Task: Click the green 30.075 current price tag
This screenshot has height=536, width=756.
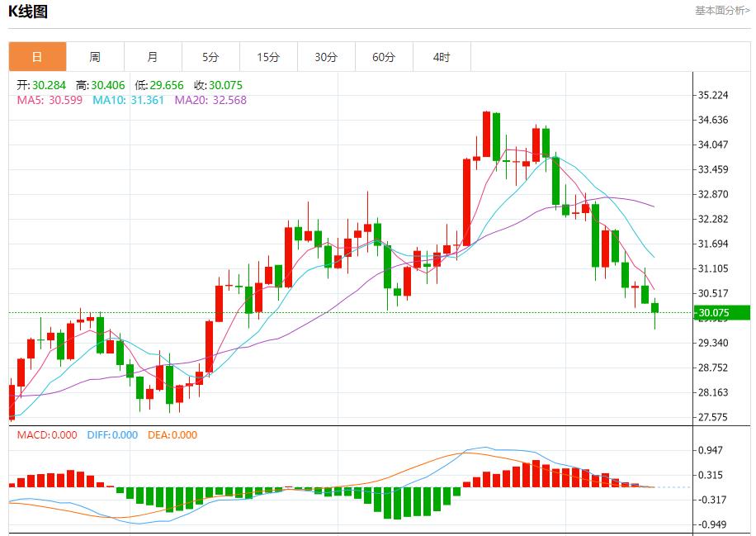Action: click(x=721, y=312)
